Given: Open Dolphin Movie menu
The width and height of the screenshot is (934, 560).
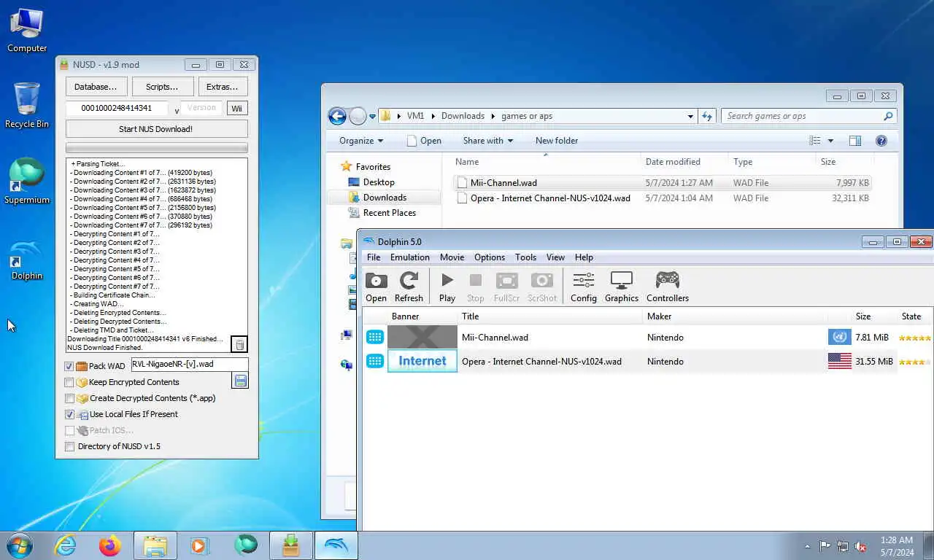Looking at the screenshot, I should point(452,257).
